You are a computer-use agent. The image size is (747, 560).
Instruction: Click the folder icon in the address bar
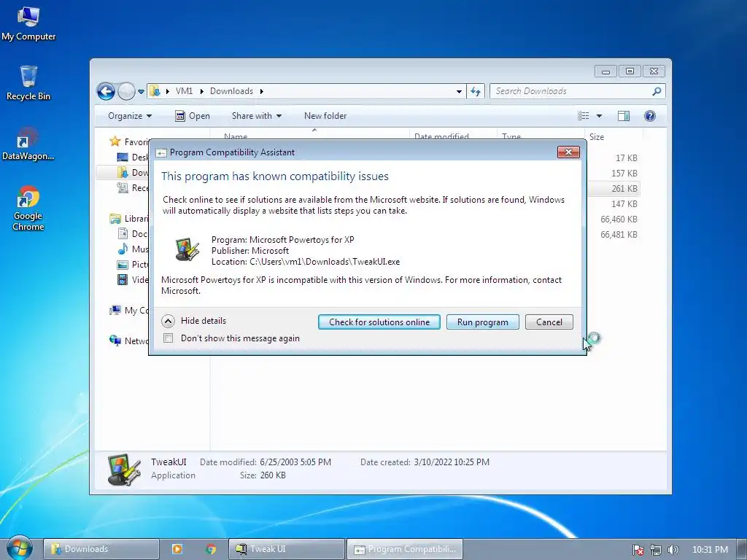coord(155,91)
